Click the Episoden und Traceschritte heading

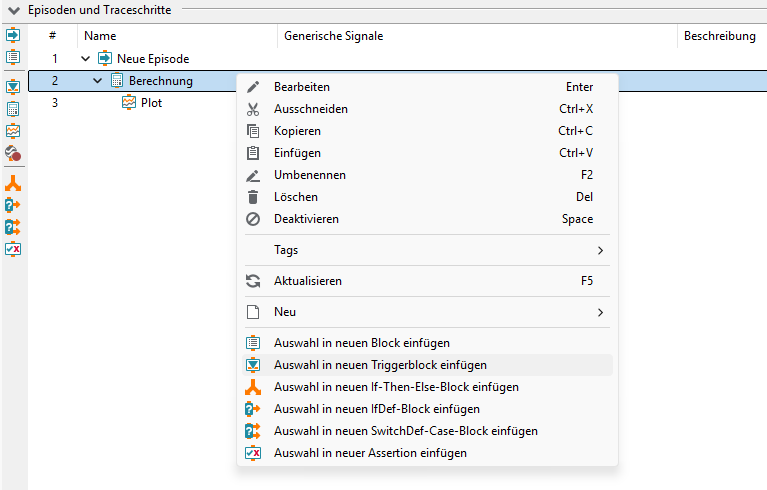[x=100, y=10]
